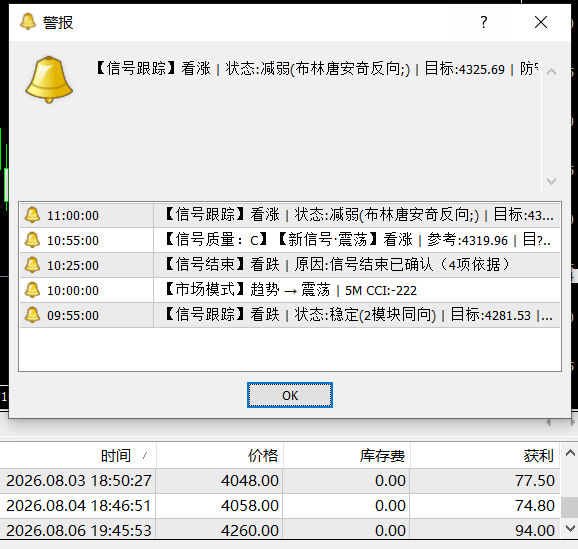Click the small bell icon in the 警报 title bar
578x549 pixels.
[x=28, y=22]
